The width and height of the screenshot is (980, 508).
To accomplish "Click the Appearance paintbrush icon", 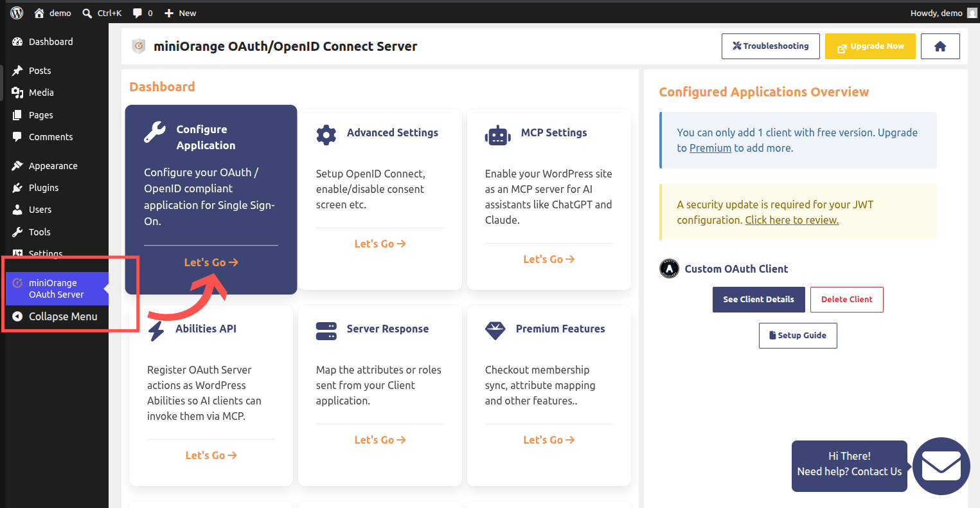I will click(17, 166).
